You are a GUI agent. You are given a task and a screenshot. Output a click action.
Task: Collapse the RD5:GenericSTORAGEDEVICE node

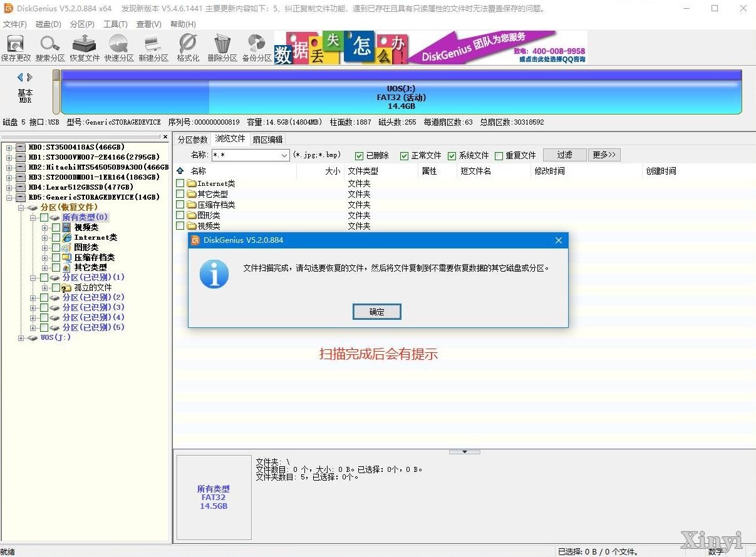coord(9,197)
